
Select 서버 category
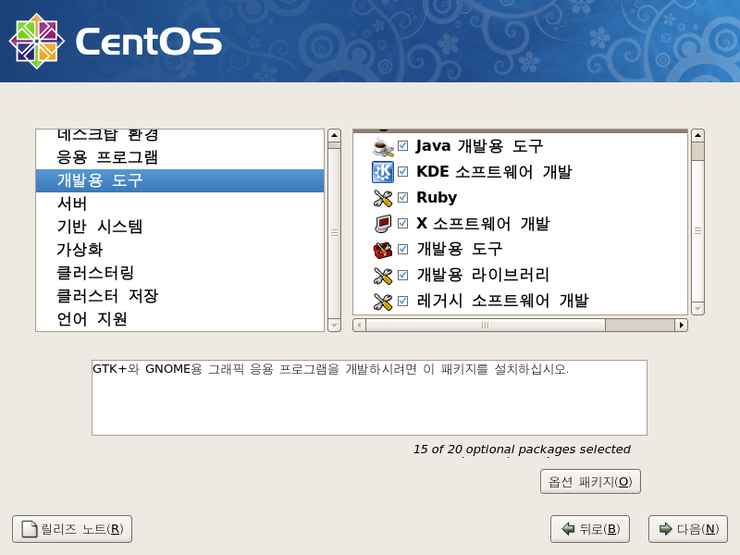[180, 203]
